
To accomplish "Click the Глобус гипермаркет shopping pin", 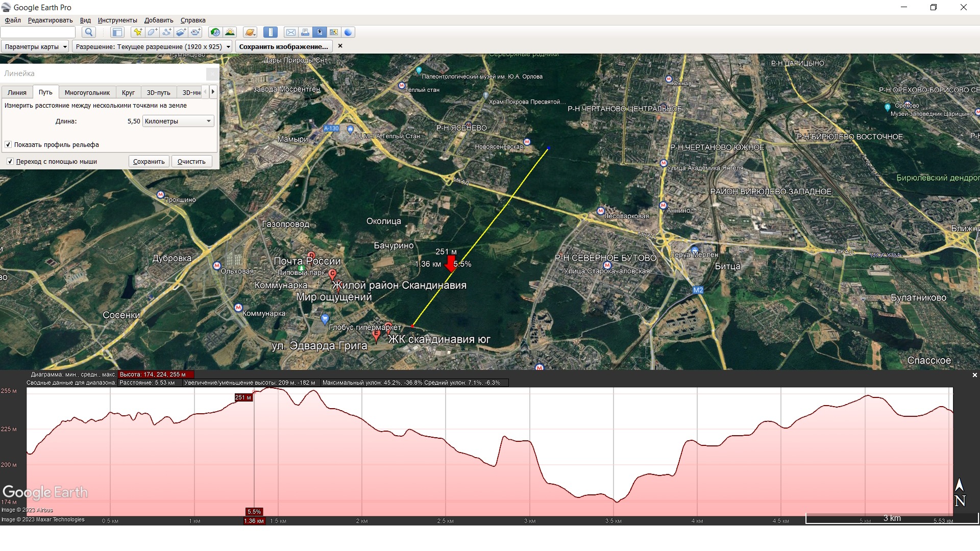I will pyautogui.click(x=325, y=319).
